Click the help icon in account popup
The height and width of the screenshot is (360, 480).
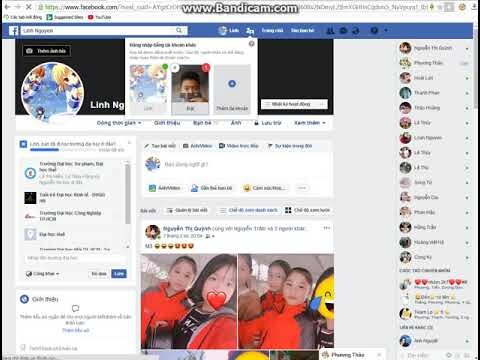tap(252, 43)
